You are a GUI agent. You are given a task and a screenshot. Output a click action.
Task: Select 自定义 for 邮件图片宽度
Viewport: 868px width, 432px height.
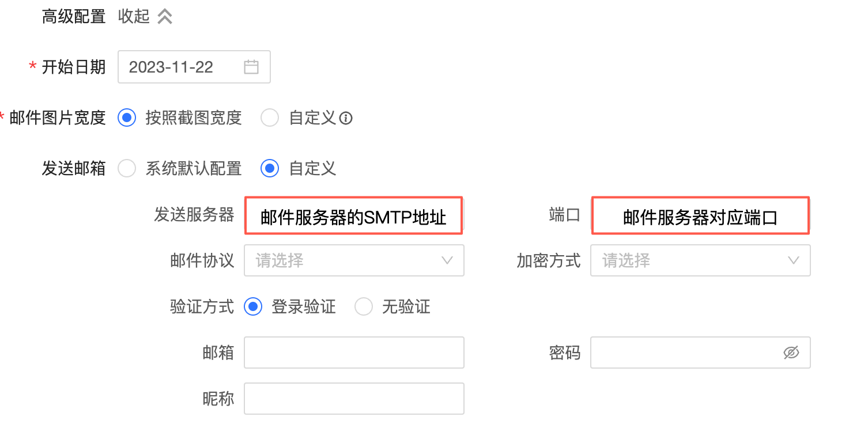pos(270,118)
